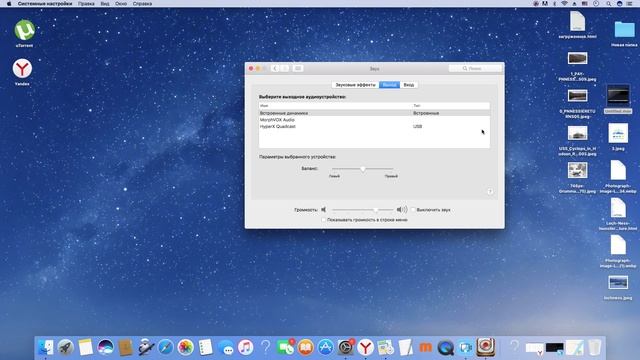The height and width of the screenshot is (360, 640).
Task: Click the «Тип» column header
Action: 451,106
